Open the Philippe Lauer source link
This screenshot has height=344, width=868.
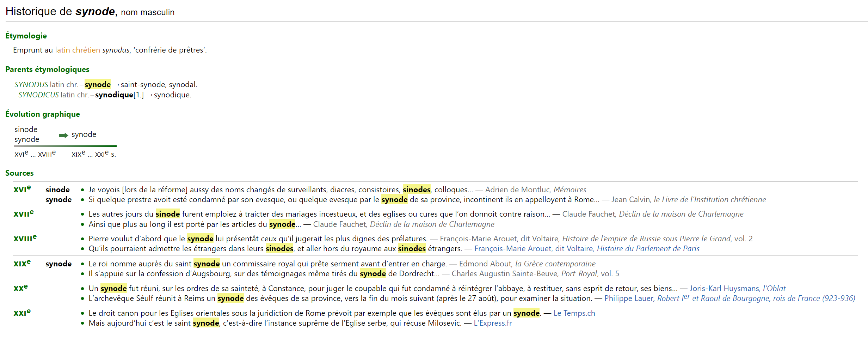click(730, 298)
